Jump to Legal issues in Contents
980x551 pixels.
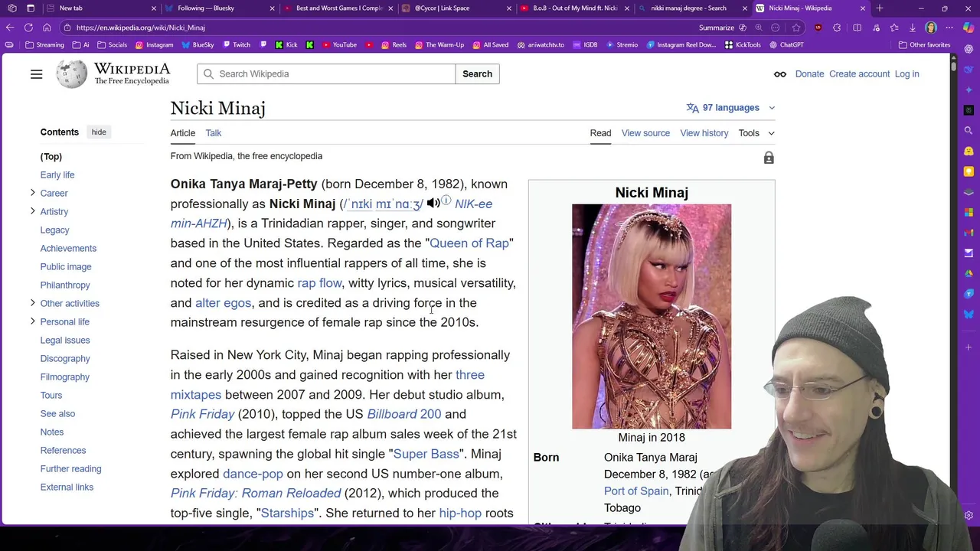coord(65,340)
